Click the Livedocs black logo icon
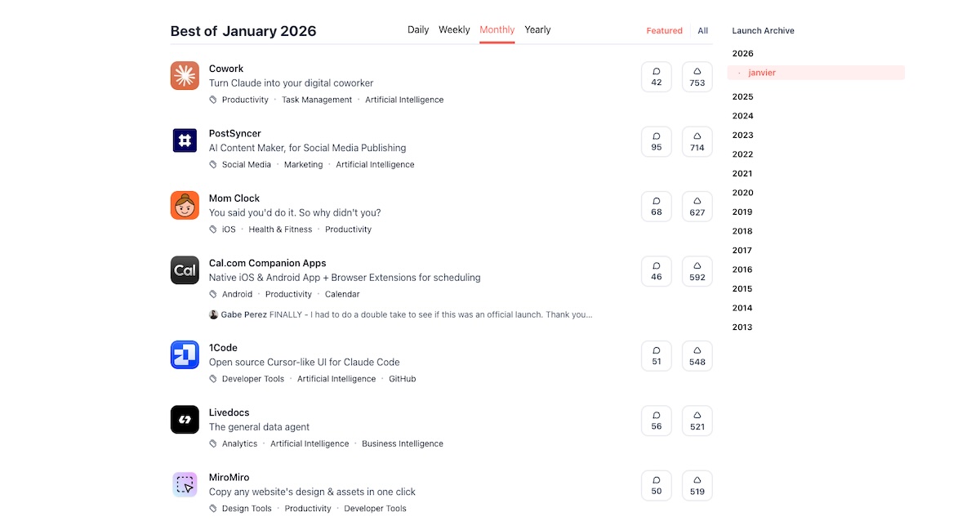This screenshot has height=530, width=980. point(185,420)
